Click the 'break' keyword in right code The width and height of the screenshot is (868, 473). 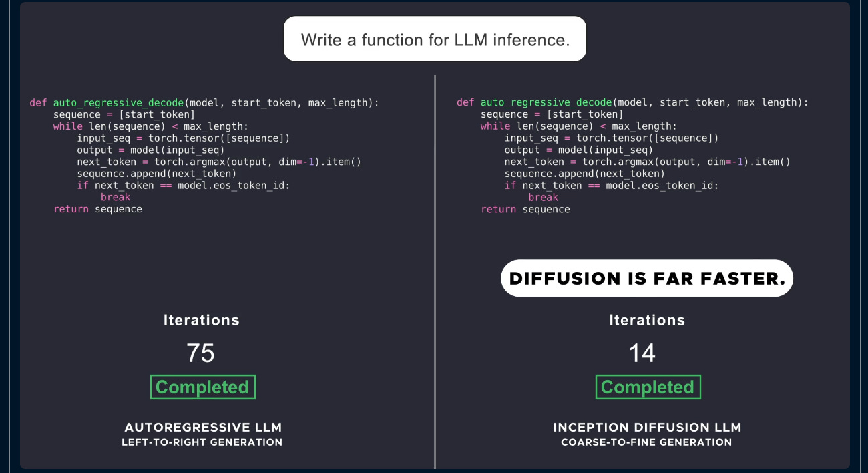(543, 198)
